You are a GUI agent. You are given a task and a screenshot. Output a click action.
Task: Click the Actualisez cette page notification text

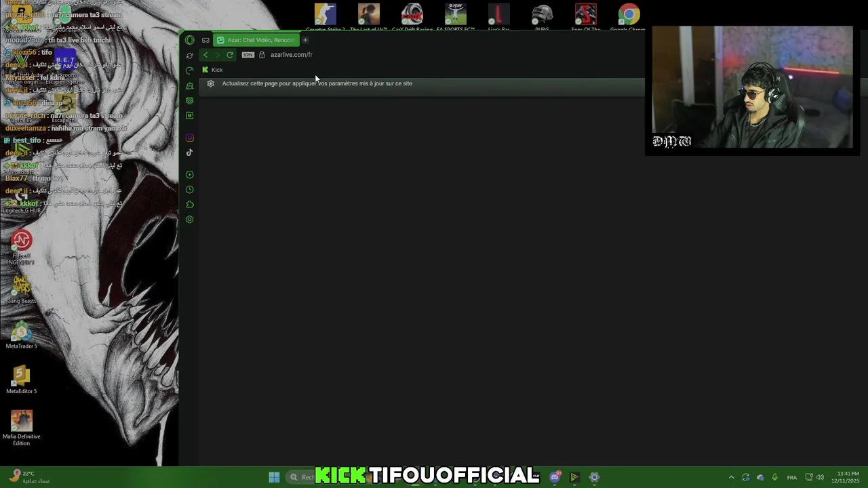click(317, 83)
